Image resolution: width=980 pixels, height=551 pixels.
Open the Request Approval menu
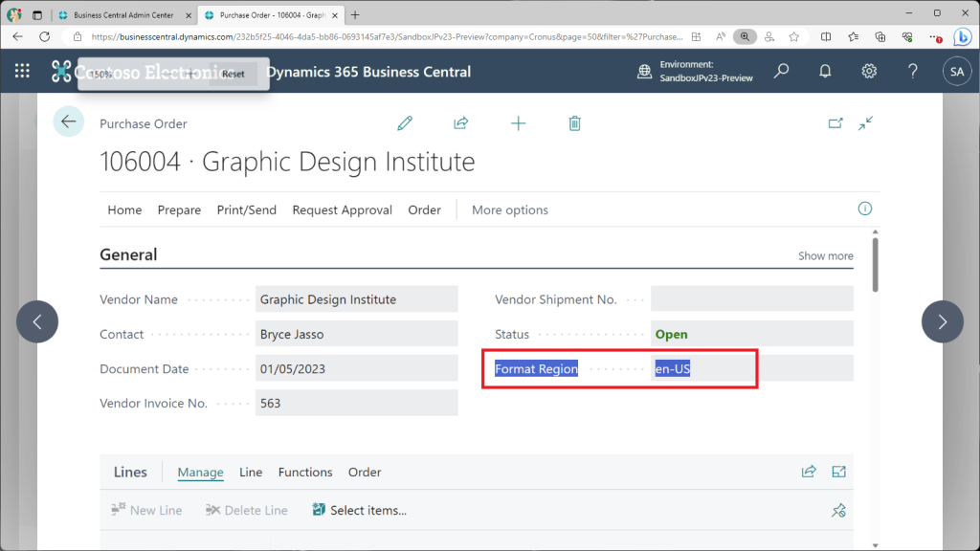343,209
